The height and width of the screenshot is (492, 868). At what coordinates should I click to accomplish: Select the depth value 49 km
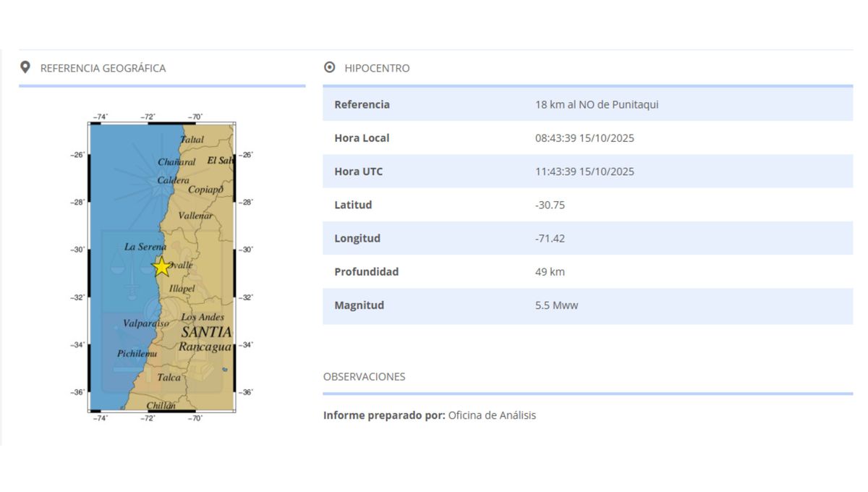point(550,272)
